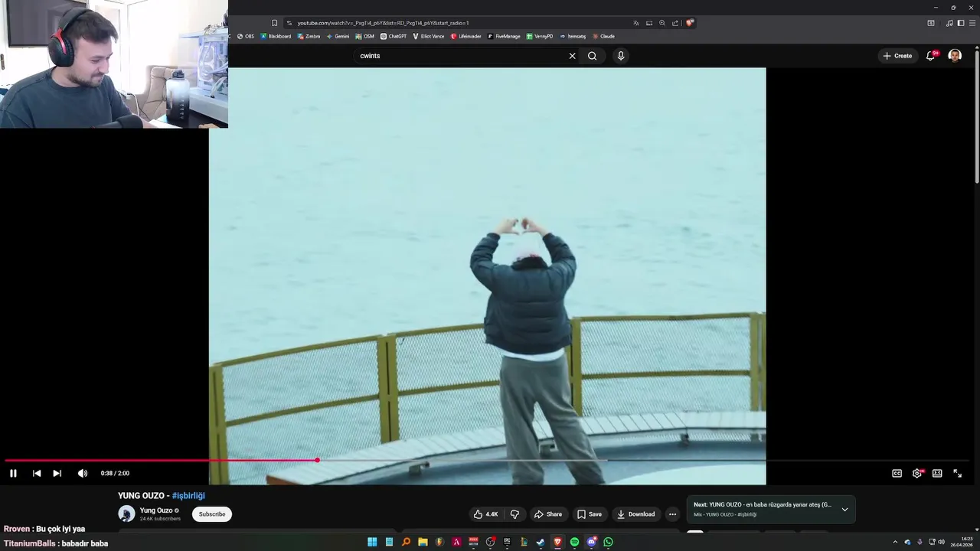Open Spotify from the taskbar
Image resolution: width=980 pixels, height=551 pixels.
click(x=574, y=542)
